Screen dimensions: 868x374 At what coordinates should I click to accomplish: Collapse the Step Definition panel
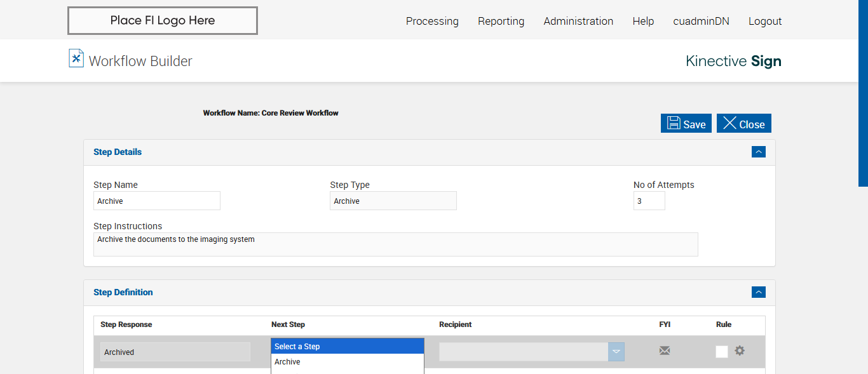coord(758,292)
